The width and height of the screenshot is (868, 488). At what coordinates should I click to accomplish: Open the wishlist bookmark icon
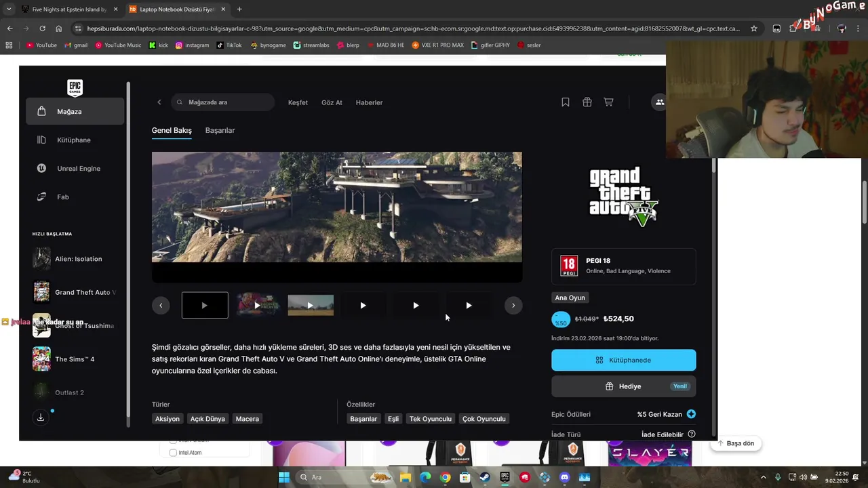coord(566,102)
